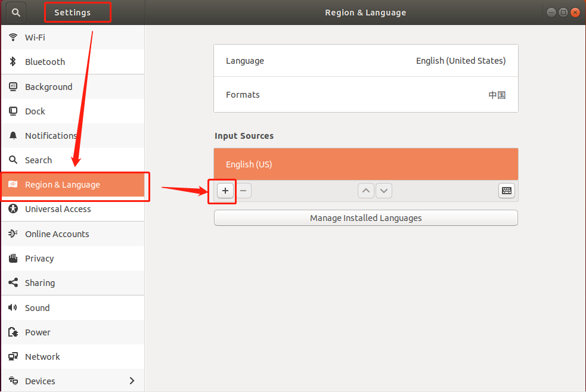Screen dimensions: 586x392
Task: Open the Settings search magnifier button
Action: [15, 13]
